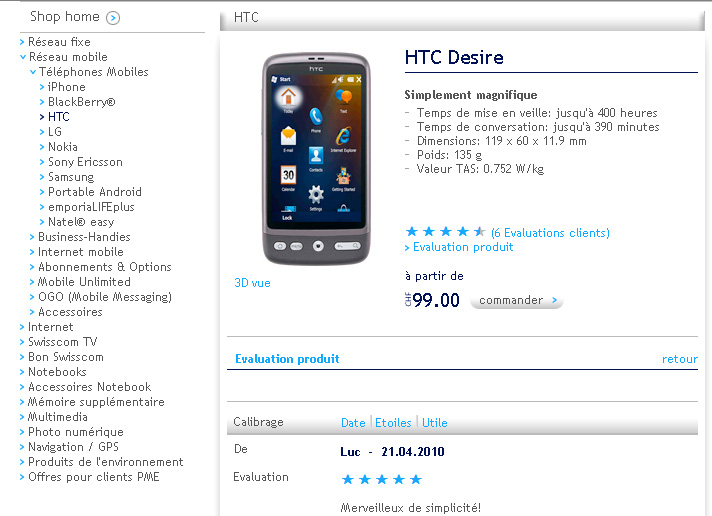
Task: Go back via the retour link
Action: 680,359
